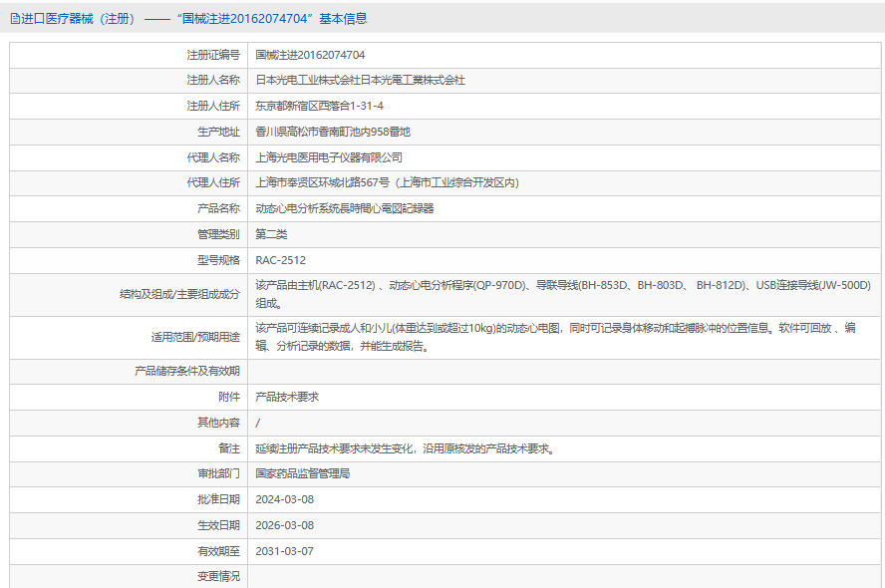Select model value RAC-2512
Viewport: 885px width, 588px height.
coord(280,260)
